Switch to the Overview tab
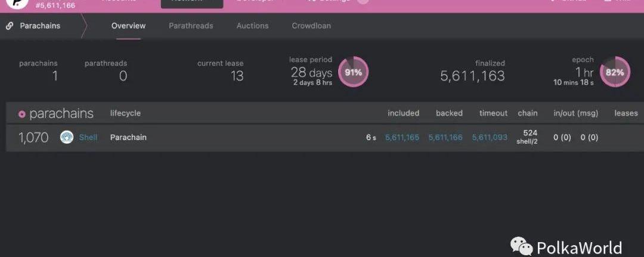644x257 pixels. [x=128, y=26]
